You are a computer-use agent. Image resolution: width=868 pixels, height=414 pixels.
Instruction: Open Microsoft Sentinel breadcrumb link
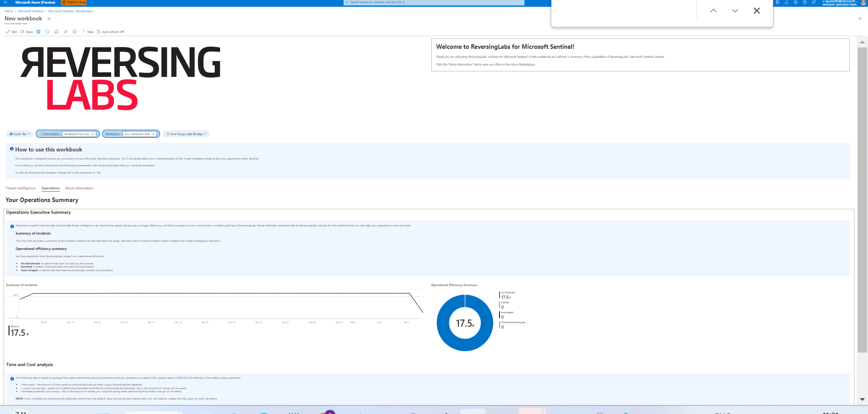31,11
